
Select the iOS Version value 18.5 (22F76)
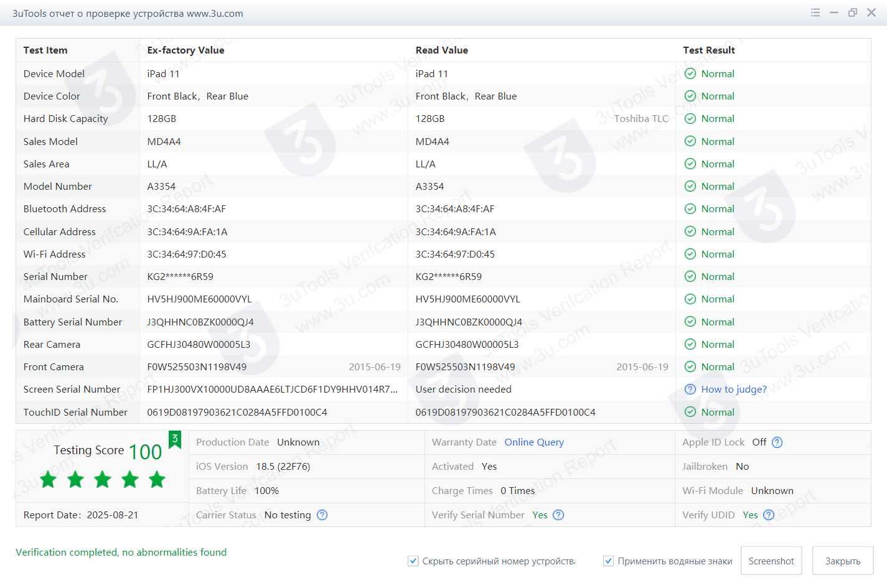[283, 467]
